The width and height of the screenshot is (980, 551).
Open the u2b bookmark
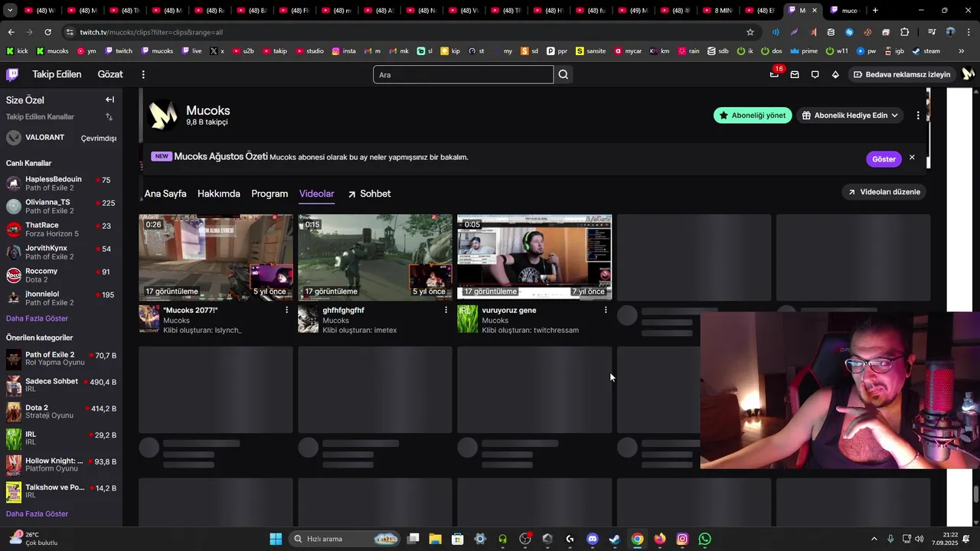point(242,51)
